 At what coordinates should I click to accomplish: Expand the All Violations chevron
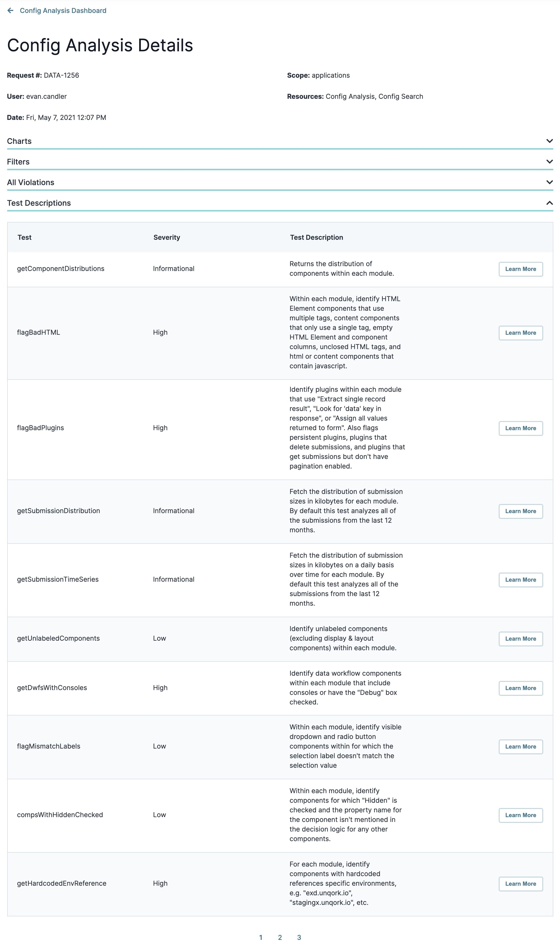point(549,182)
